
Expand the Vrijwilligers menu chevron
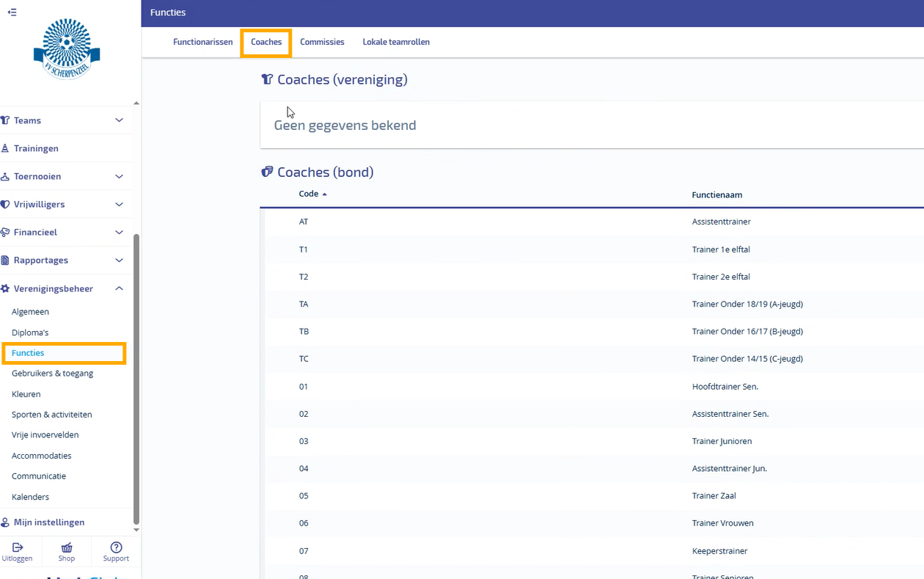pyautogui.click(x=120, y=204)
